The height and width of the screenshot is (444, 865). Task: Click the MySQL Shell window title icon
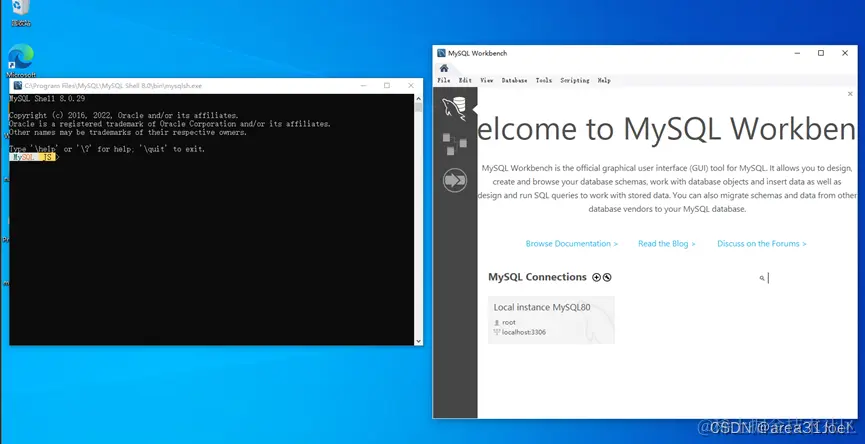click(x=18, y=85)
